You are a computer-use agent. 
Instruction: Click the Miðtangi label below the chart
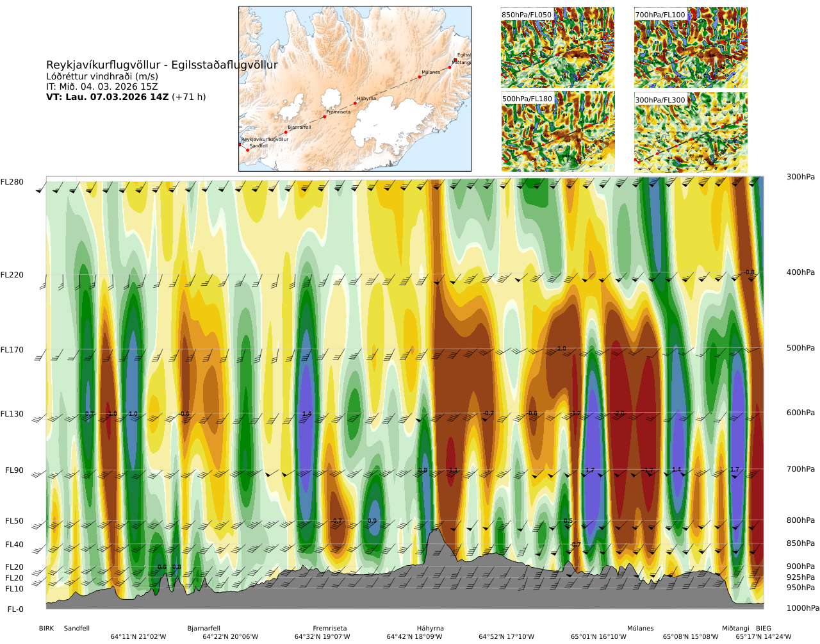tap(735, 629)
